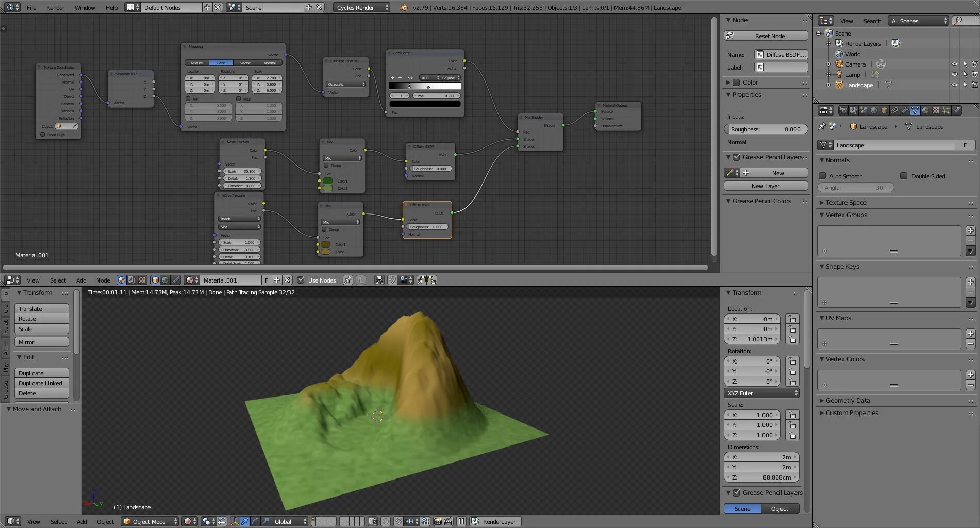Adjust the Angle slider under Auto Smooth
Viewport: 980px width, 528px height.
tap(856, 188)
